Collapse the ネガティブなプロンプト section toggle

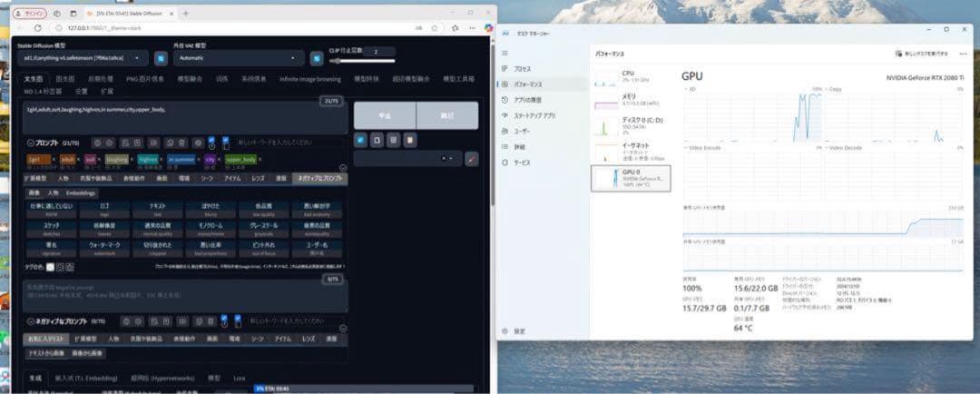point(31,321)
